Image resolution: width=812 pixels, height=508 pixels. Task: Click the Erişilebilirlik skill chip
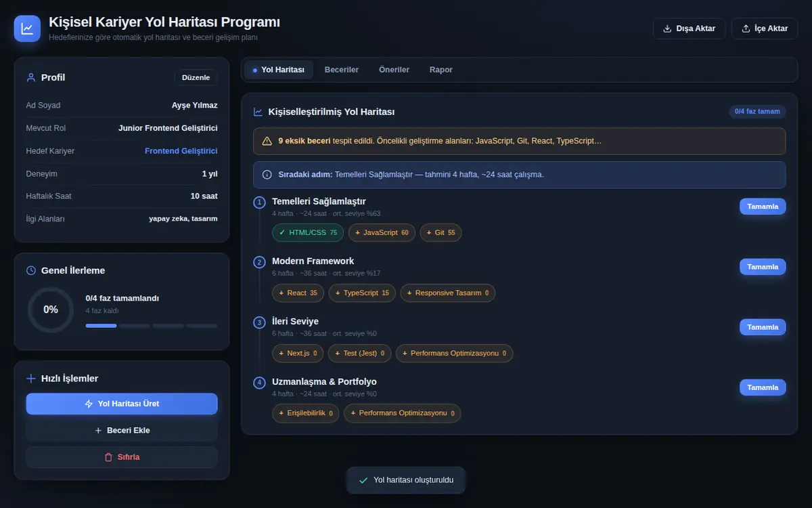click(306, 413)
